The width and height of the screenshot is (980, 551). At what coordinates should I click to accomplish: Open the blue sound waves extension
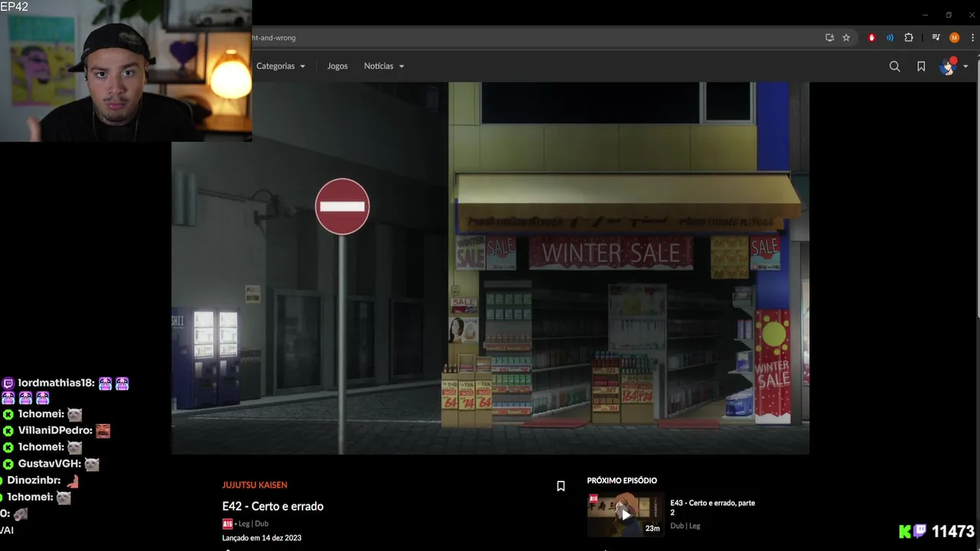coord(890,37)
